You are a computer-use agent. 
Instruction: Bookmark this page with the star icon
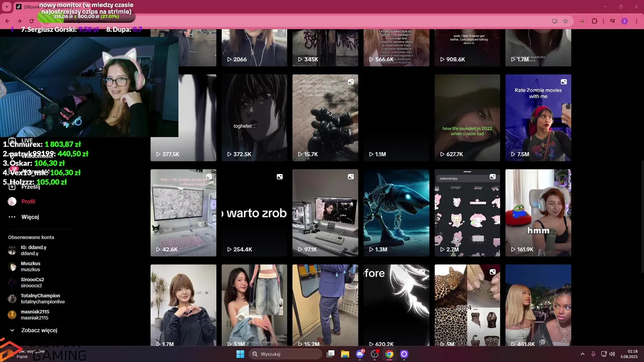(566, 21)
